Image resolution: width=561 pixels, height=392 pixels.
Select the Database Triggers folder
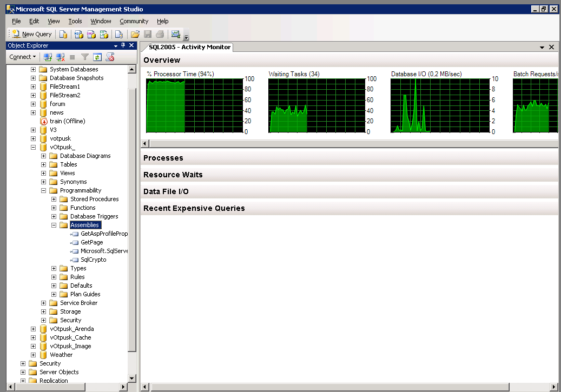coord(94,216)
